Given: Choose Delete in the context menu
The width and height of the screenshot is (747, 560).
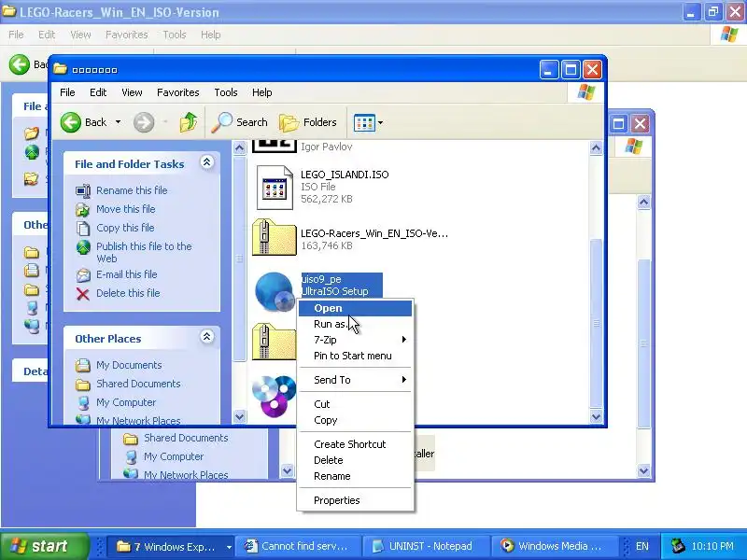Looking at the screenshot, I should [355, 460].
